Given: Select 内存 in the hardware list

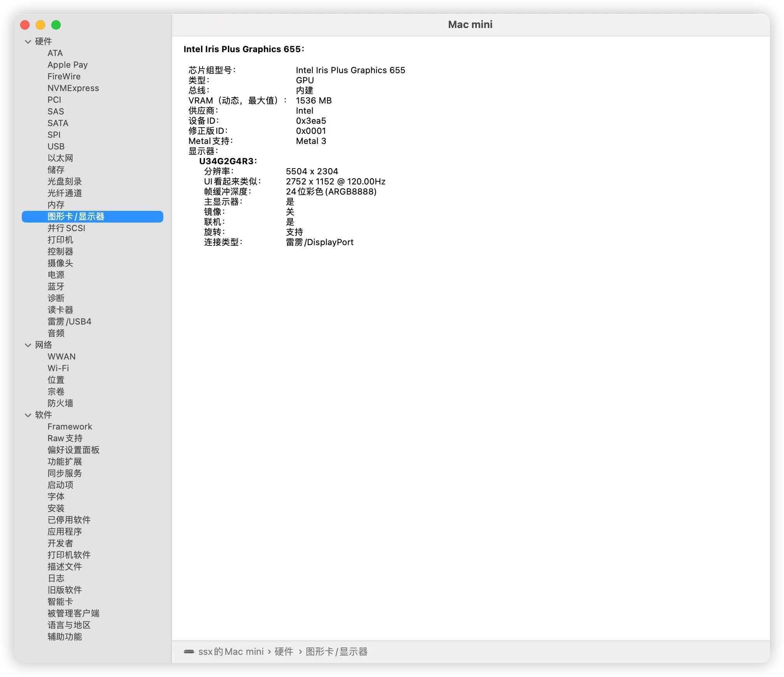Looking at the screenshot, I should 56,205.
